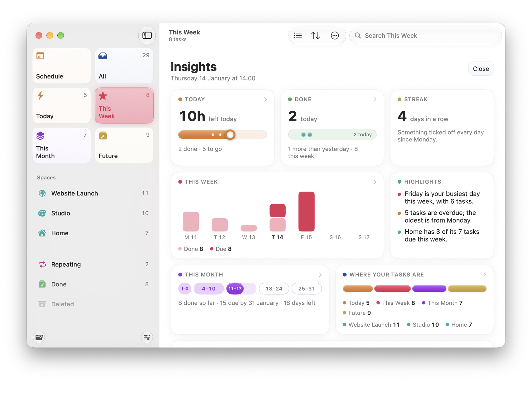This screenshot has width=532, height=395.
Task: Expand the THIS MONTH card chevron
Action: point(320,275)
